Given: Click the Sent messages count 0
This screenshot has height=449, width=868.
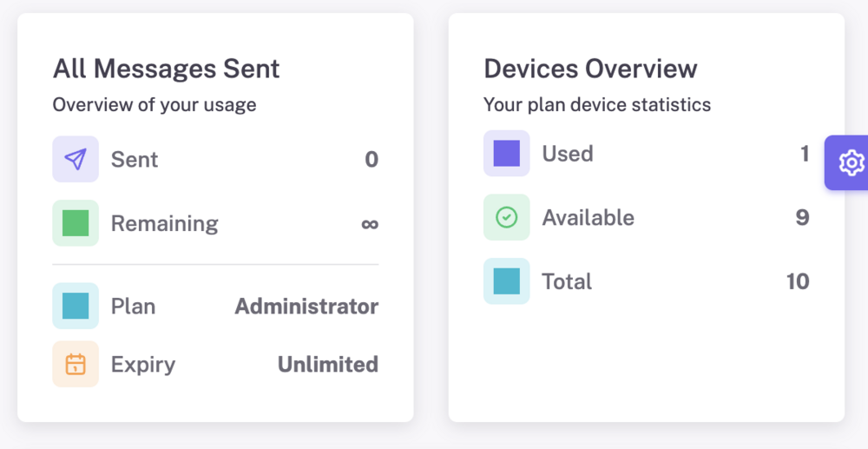Looking at the screenshot, I should coord(372,160).
